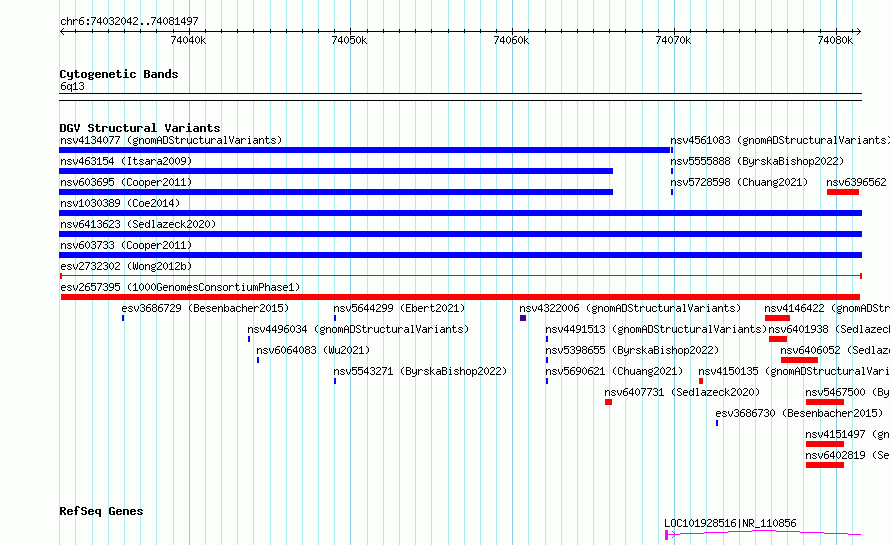890x545 pixels.
Task: Open esv3686730 (Besenbacher2015) label
Action: pyautogui.click(x=799, y=413)
